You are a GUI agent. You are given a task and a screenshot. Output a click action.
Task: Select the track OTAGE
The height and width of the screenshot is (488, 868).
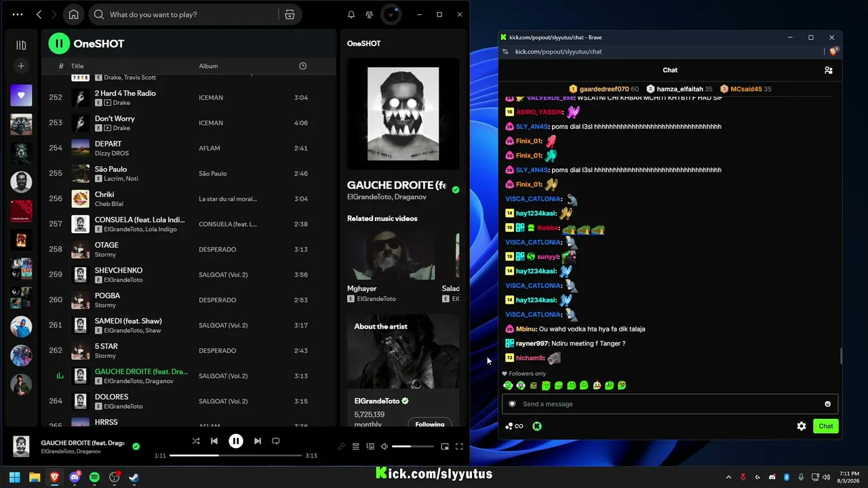(x=188, y=249)
